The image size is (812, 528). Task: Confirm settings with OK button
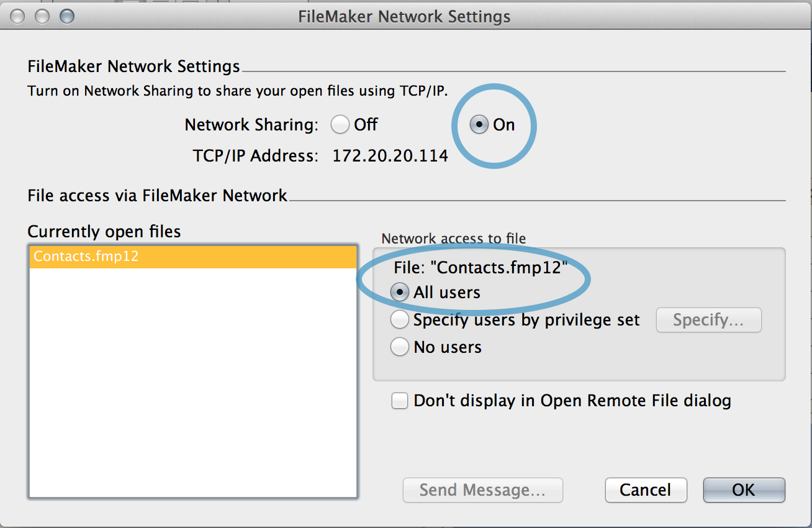[x=744, y=490]
